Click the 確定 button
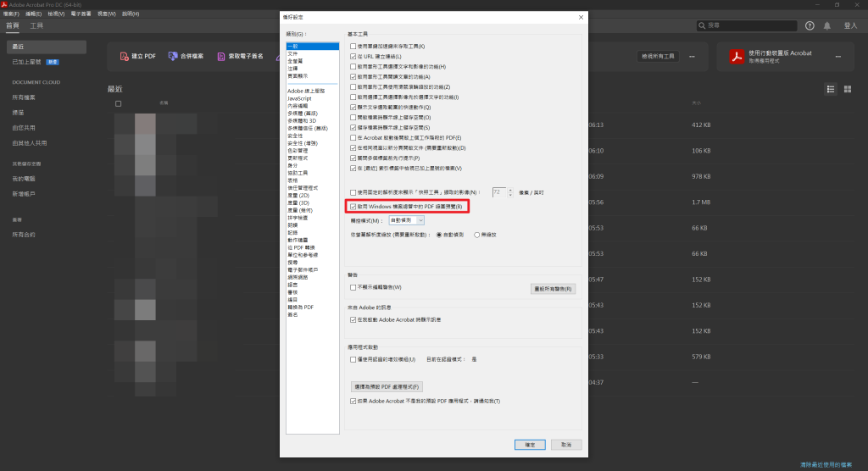The width and height of the screenshot is (868, 471). [530, 445]
